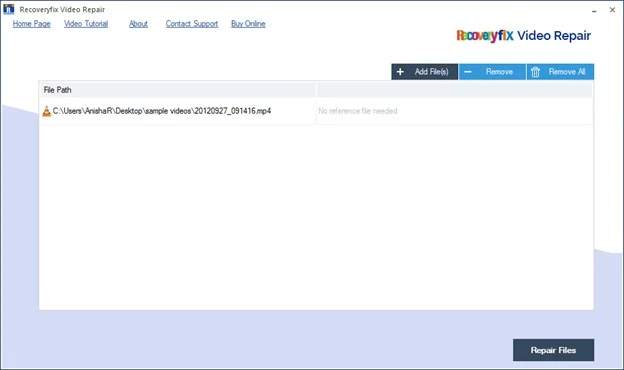The height and width of the screenshot is (370, 624).
Task: Select the 20120927_091416.mp4 file path row
Action: tap(316, 111)
